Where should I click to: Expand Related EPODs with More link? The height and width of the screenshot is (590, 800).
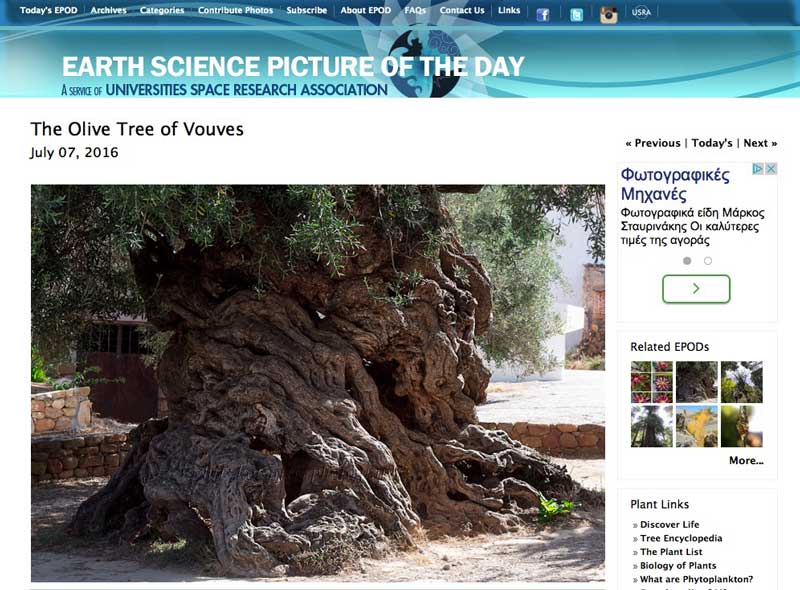(x=746, y=460)
